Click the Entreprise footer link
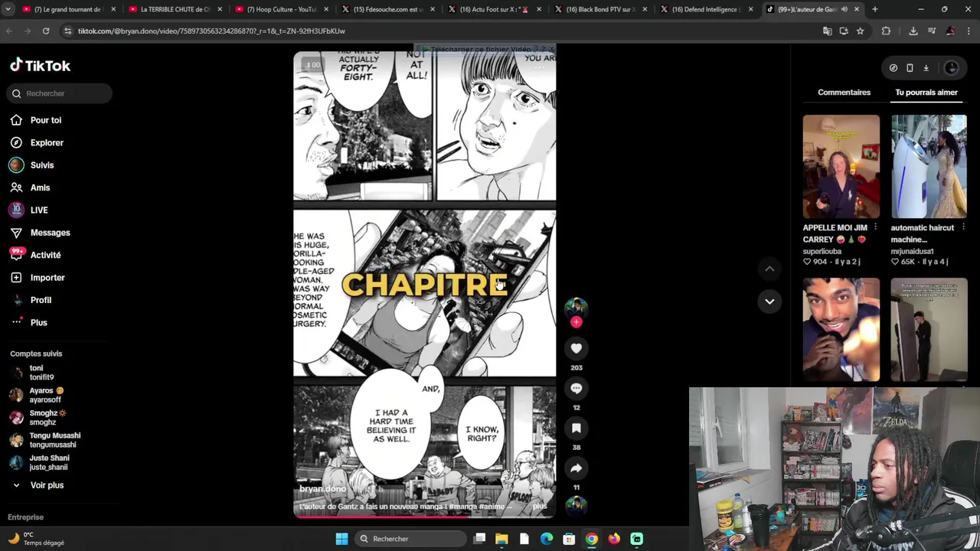 click(x=26, y=517)
